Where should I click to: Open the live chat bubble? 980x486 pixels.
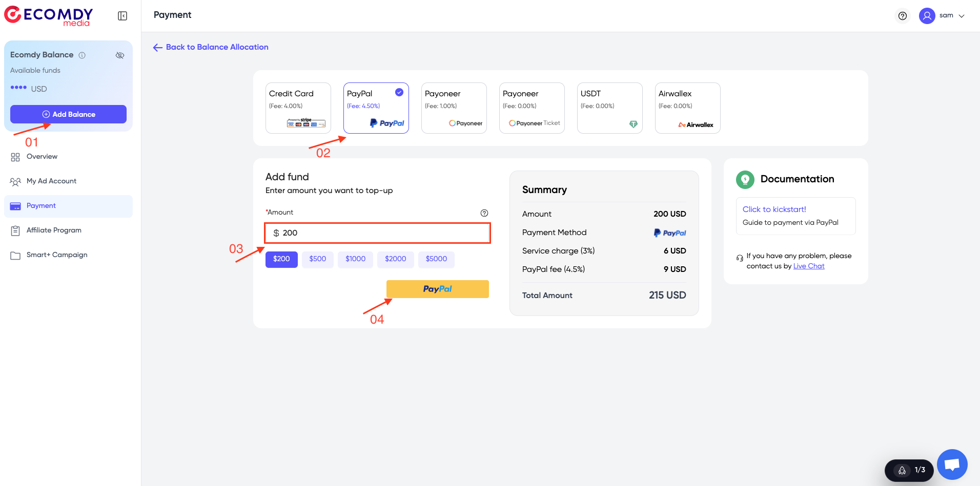click(952, 464)
